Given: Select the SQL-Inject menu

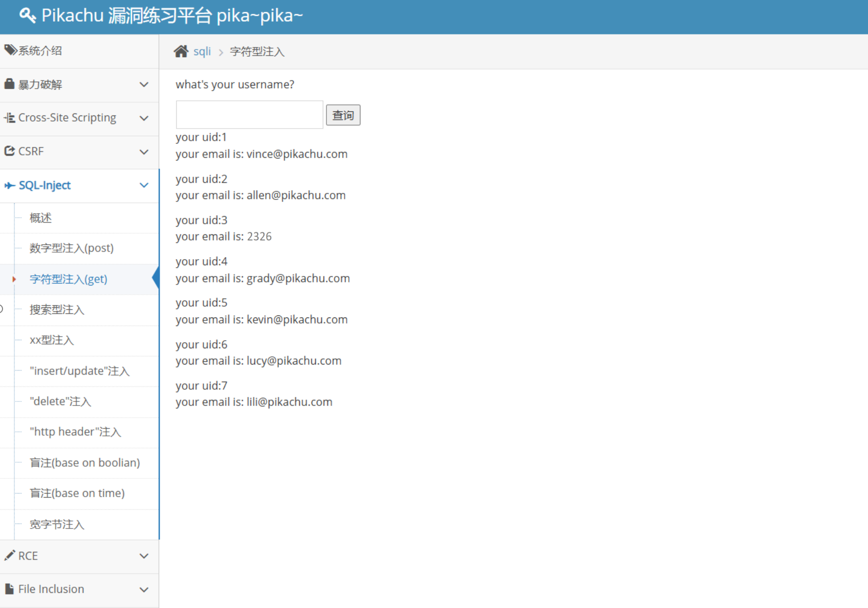Looking at the screenshot, I should [x=79, y=185].
